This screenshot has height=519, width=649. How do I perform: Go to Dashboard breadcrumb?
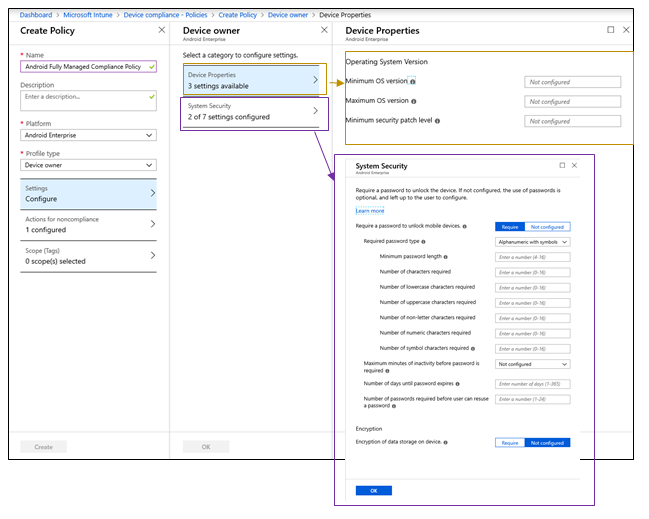(x=36, y=15)
